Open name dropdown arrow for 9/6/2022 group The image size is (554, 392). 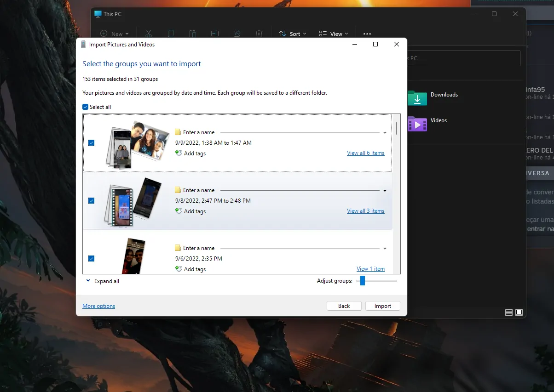tap(385, 249)
